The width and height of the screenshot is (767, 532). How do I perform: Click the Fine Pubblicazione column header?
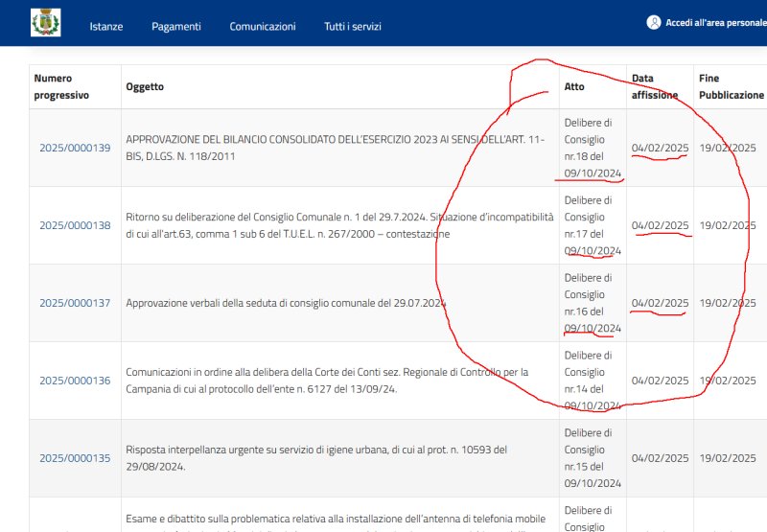point(732,86)
